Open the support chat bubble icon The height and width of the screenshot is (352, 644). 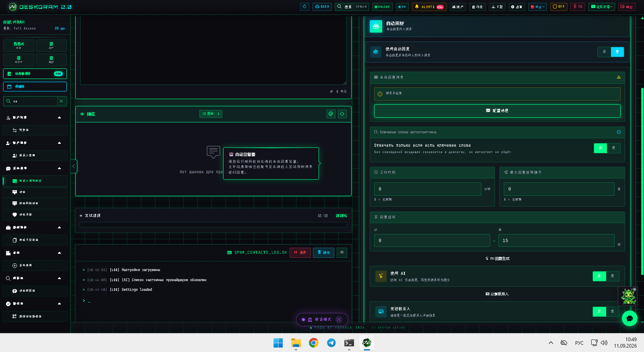point(630,318)
